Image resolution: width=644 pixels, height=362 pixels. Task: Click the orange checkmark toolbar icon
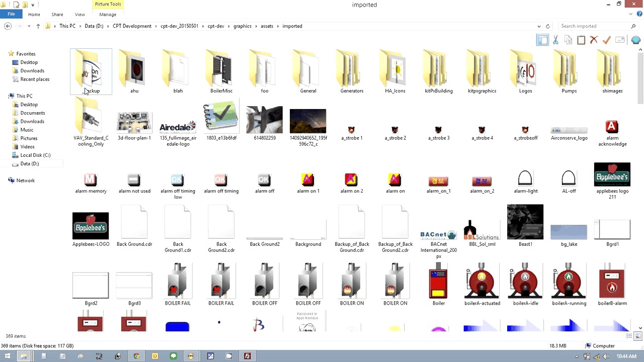607,40
